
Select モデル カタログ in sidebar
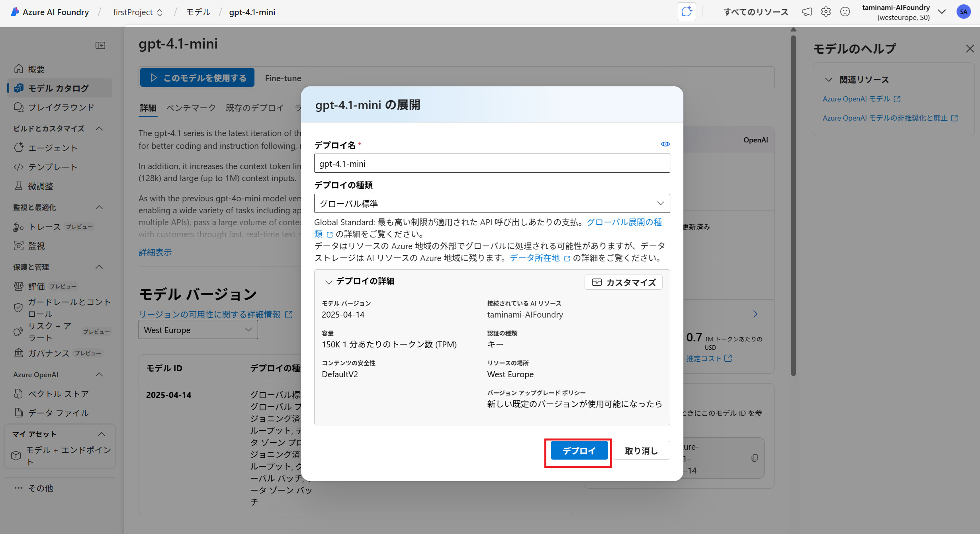click(x=60, y=88)
